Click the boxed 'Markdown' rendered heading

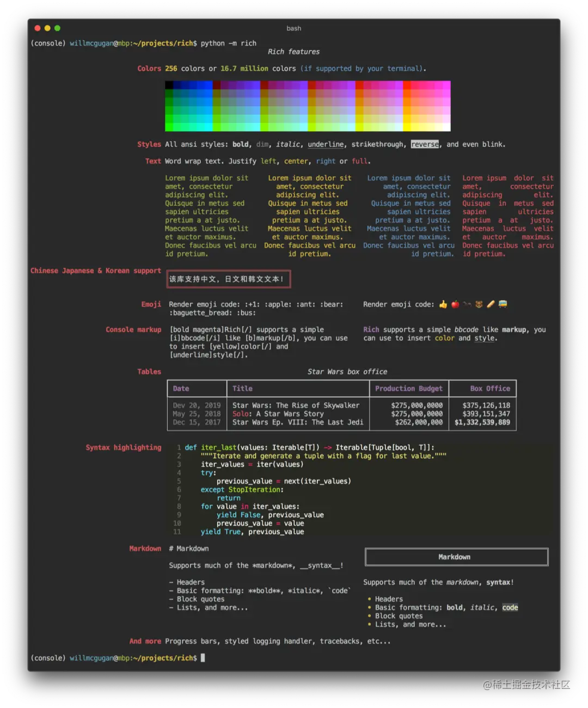(457, 557)
